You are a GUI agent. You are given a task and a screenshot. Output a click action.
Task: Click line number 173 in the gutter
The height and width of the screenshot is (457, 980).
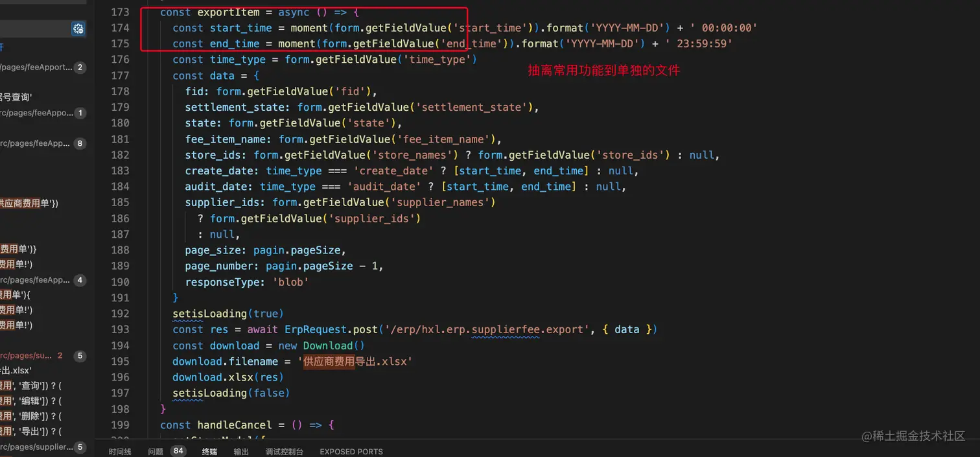click(x=120, y=12)
